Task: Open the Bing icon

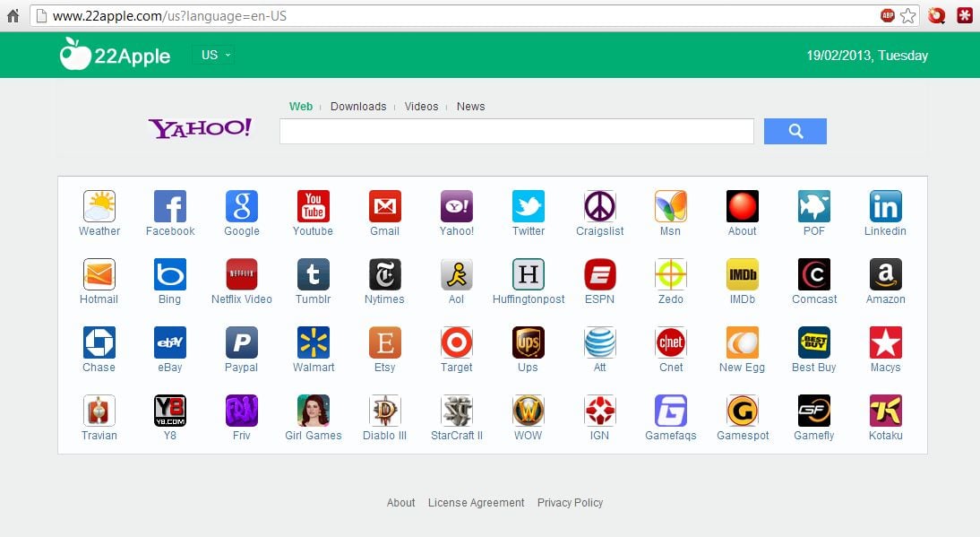Action: pyautogui.click(x=170, y=274)
